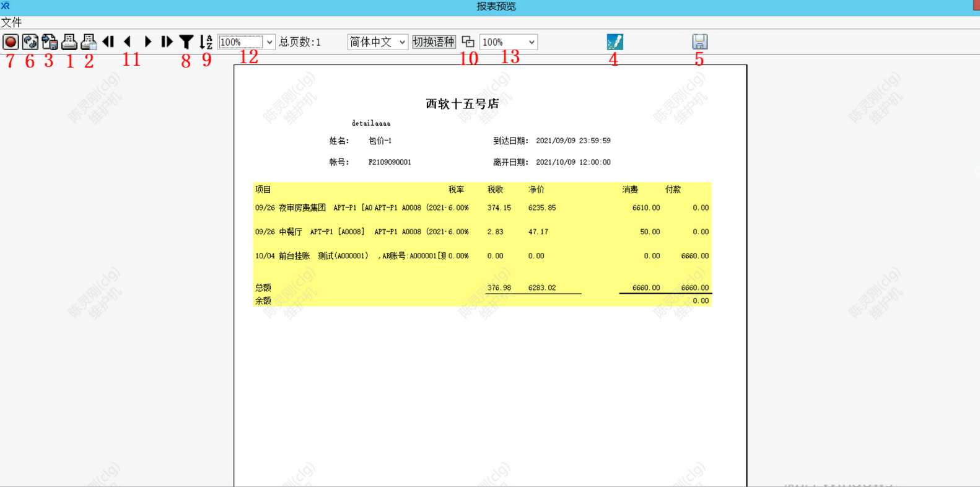Open the funnel filter tool
The width and height of the screenshot is (980, 487).
click(x=186, y=42)
